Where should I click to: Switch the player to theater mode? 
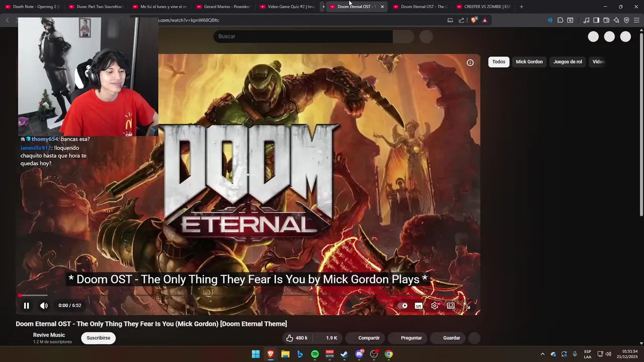tap(451, 305)
